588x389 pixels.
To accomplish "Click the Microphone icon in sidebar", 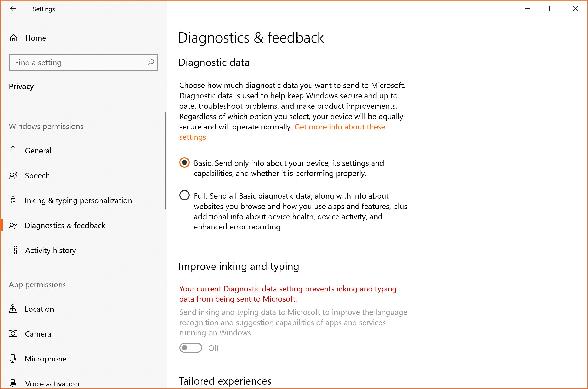I will tap(13, 359).
